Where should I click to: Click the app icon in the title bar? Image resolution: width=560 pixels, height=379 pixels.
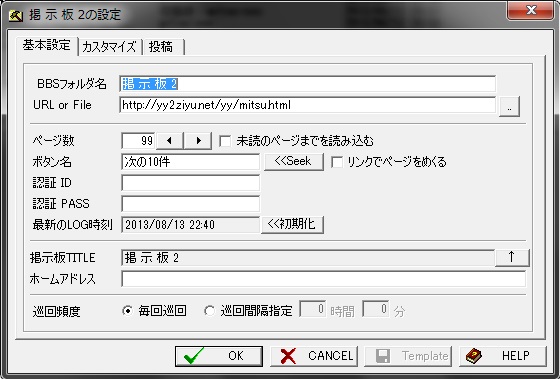pos(16,15)
